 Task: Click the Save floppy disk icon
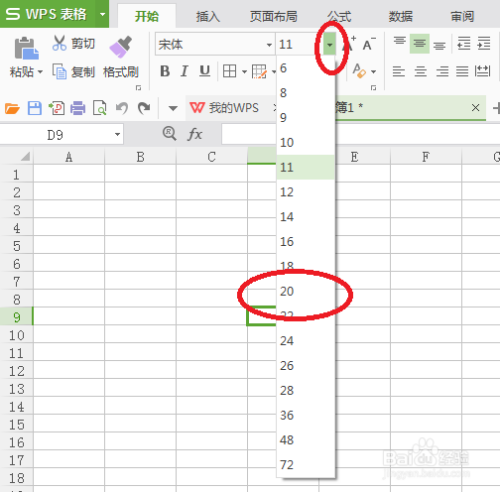(35, 108)
